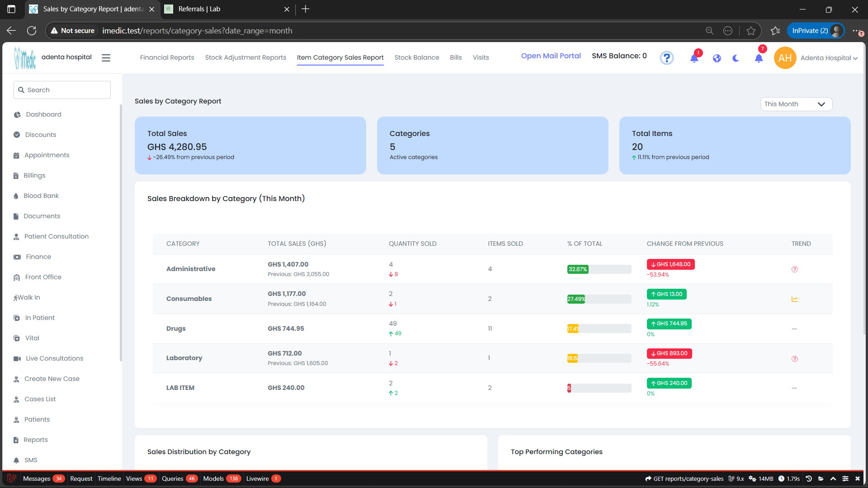Open bell notifications with badge 7
This screenshot has width=868, height=488.
coord(759,58)
